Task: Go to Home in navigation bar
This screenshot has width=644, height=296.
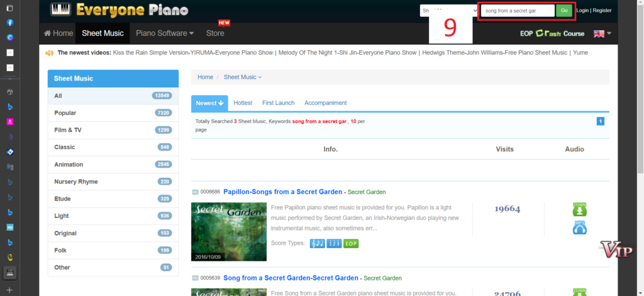Action: pyautogui.click(x=58, y=33)
